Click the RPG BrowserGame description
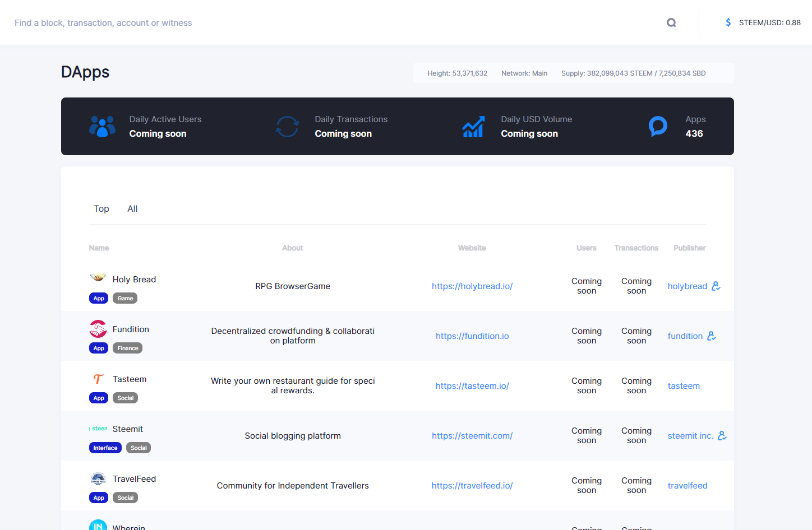 293,286
